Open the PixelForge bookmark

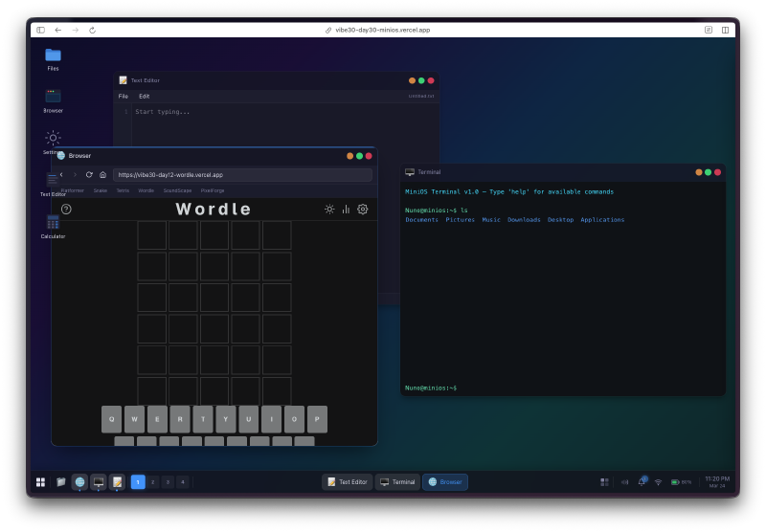[x=213, y=190]
